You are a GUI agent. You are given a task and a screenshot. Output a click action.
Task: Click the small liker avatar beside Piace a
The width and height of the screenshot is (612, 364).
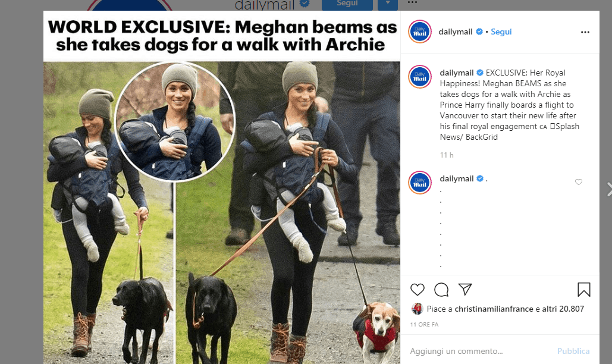click(x=417, y=309)
